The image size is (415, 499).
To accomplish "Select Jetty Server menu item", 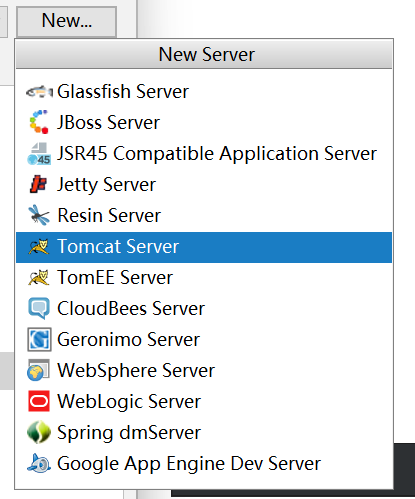I will coord(204,185).
